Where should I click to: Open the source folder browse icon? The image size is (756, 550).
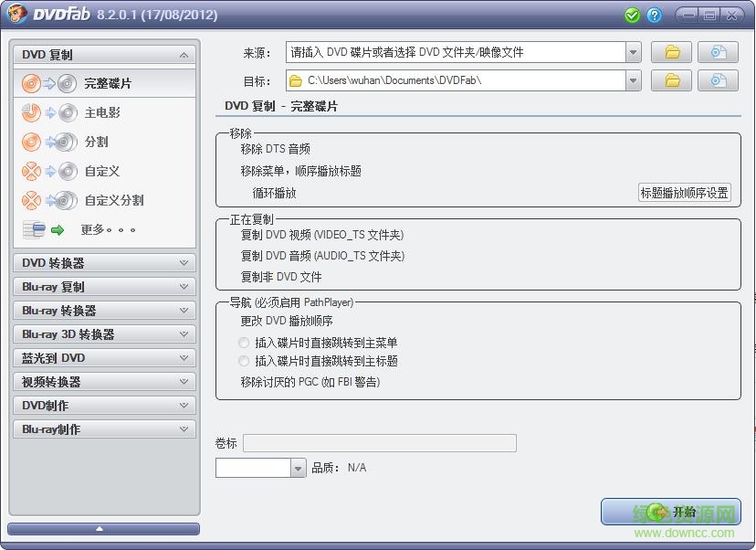coord(672,52)
